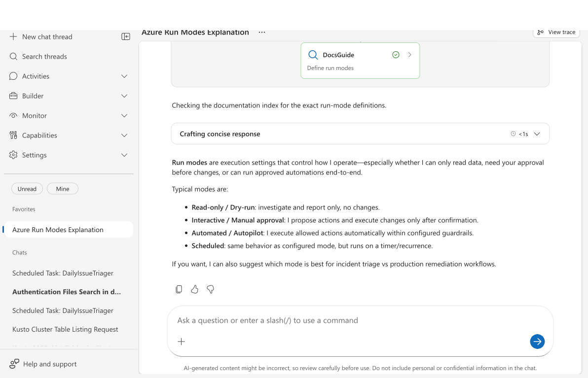Screen dimensions: 588x378
Task: Expand the Capabilities section chevron
Action: tap(124, 135)
